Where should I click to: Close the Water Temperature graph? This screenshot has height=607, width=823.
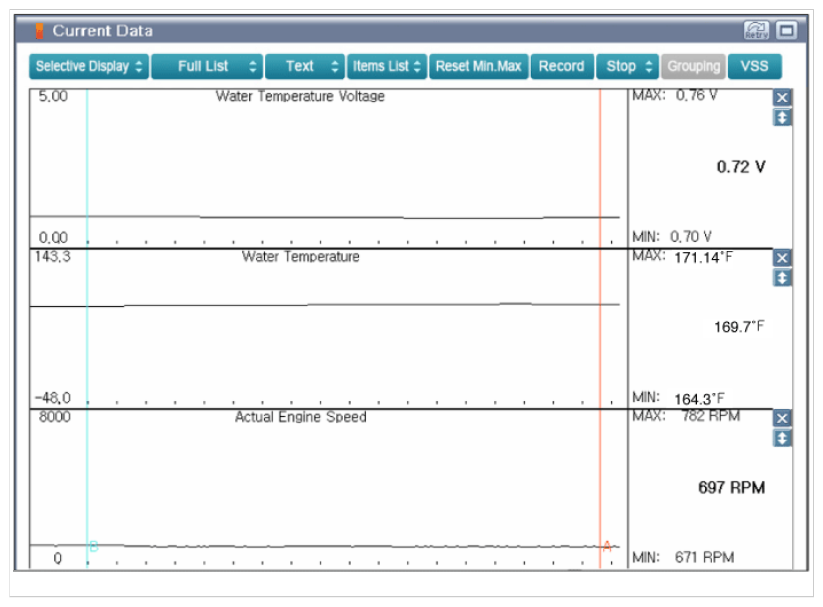(782, 258)
